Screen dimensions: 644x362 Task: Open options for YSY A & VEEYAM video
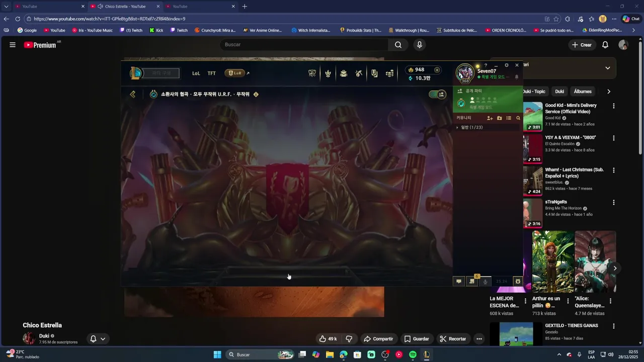point(613,138)
